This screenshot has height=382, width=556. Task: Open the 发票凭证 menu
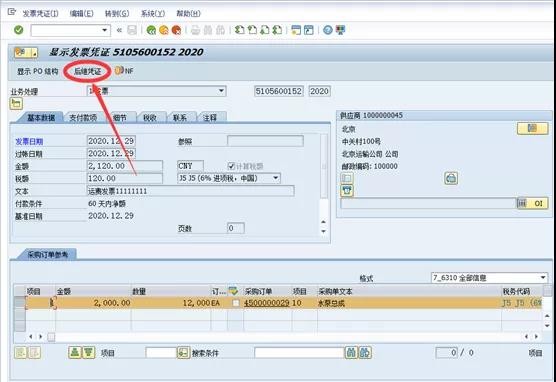[40, 13]
